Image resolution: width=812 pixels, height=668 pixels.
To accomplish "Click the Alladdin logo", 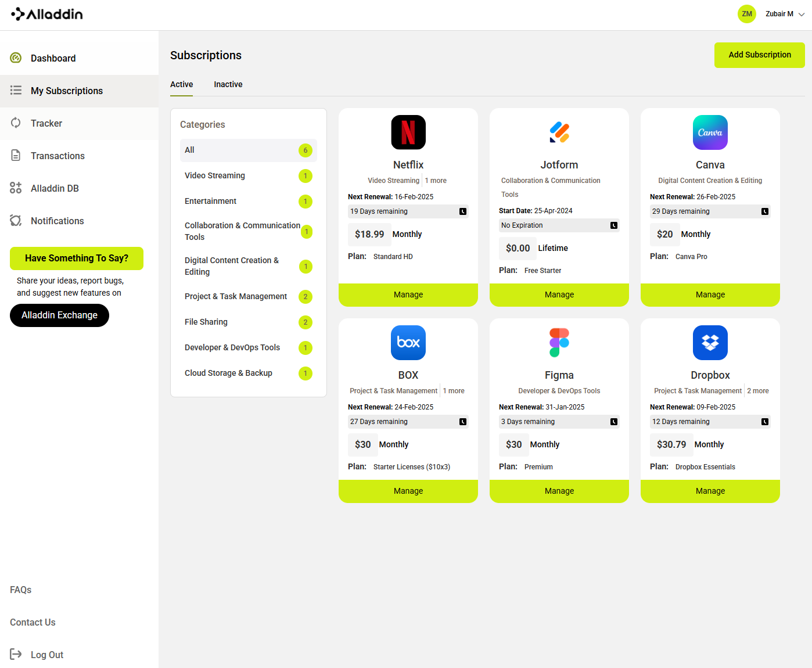I will coord(47,14).
